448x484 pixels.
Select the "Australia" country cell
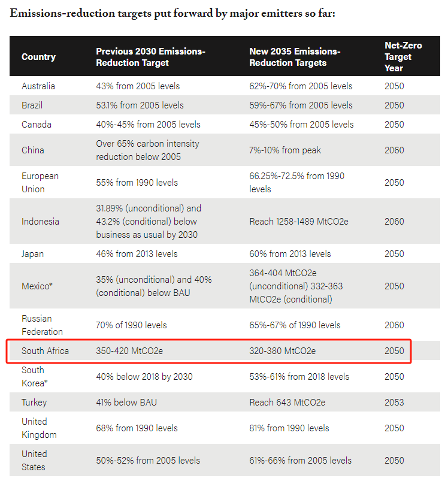click(x=38, y=86)
